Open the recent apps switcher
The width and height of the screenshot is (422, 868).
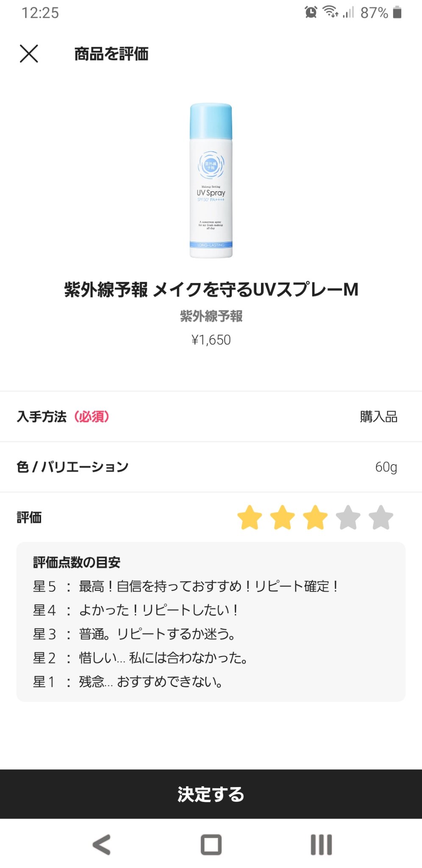[x=321, y=844]
